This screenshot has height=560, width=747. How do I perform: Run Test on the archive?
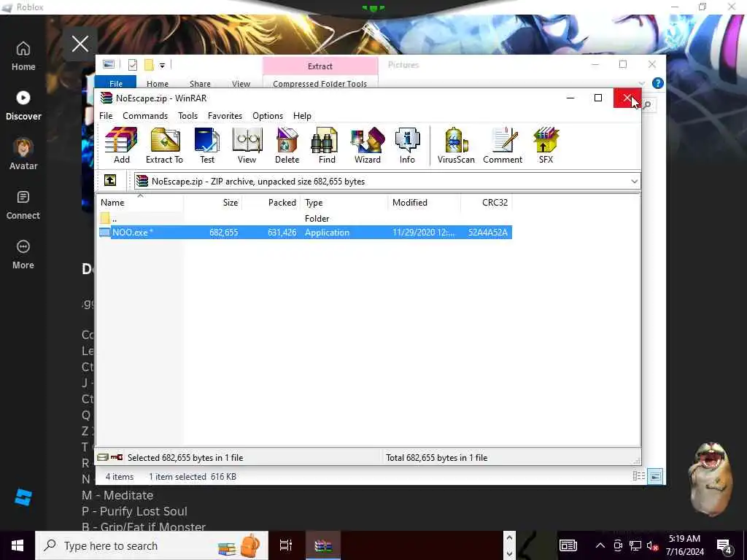coord(206,145)
